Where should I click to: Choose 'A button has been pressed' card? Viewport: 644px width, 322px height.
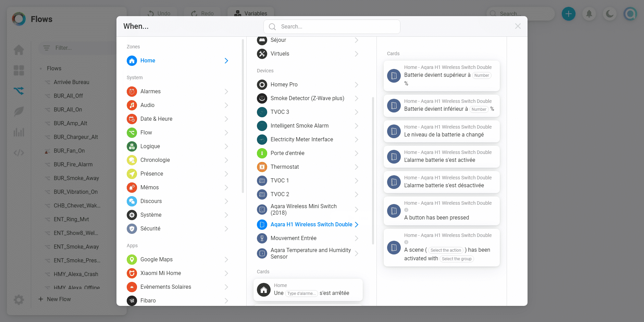tap(442, 211)
